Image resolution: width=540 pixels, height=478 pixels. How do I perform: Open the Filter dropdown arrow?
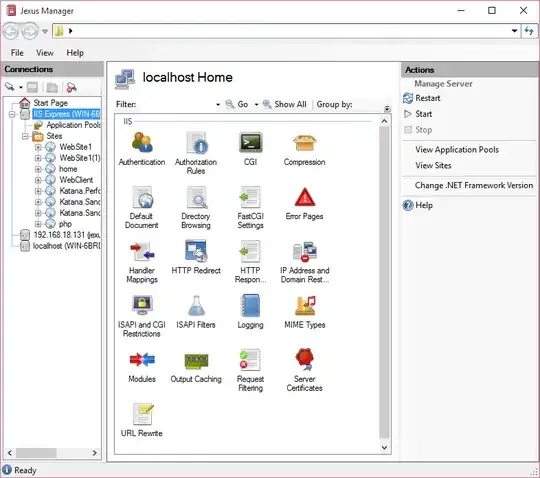coord(218,104)
